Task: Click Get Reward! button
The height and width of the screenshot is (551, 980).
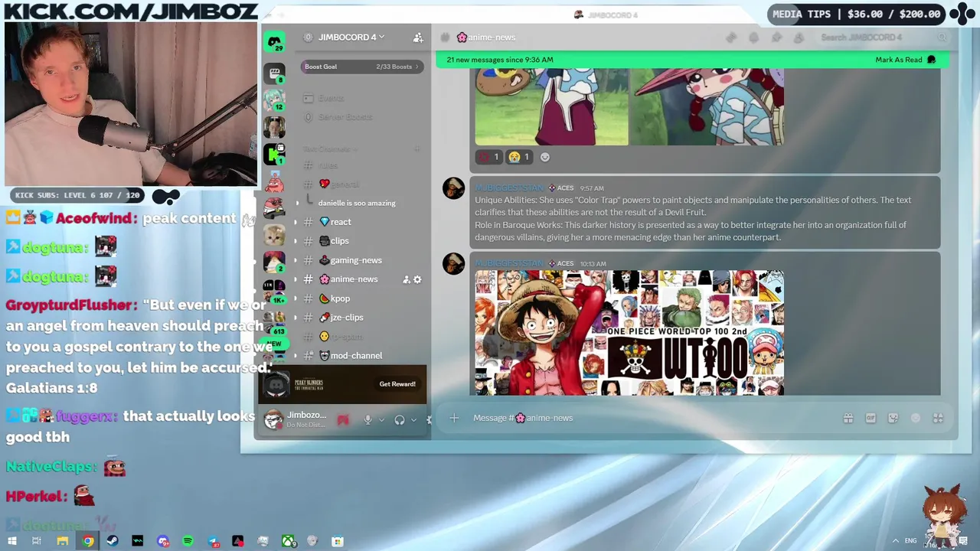Action: (397, 384)
